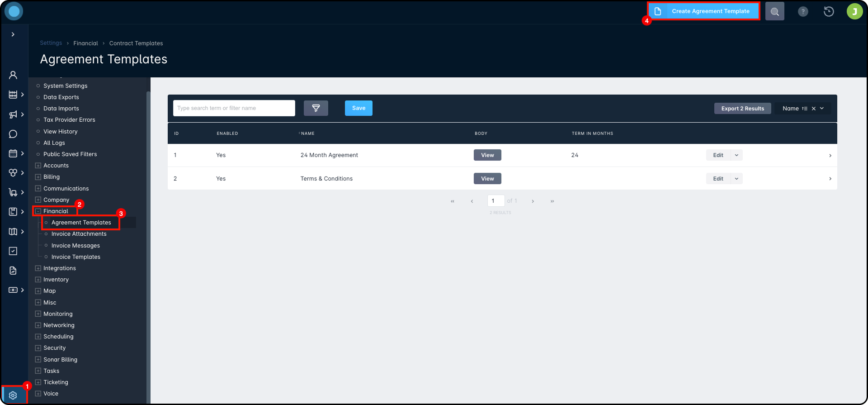Open the user avatar J menu
This screenshot has height=405, width=868.
coord(854,11)
